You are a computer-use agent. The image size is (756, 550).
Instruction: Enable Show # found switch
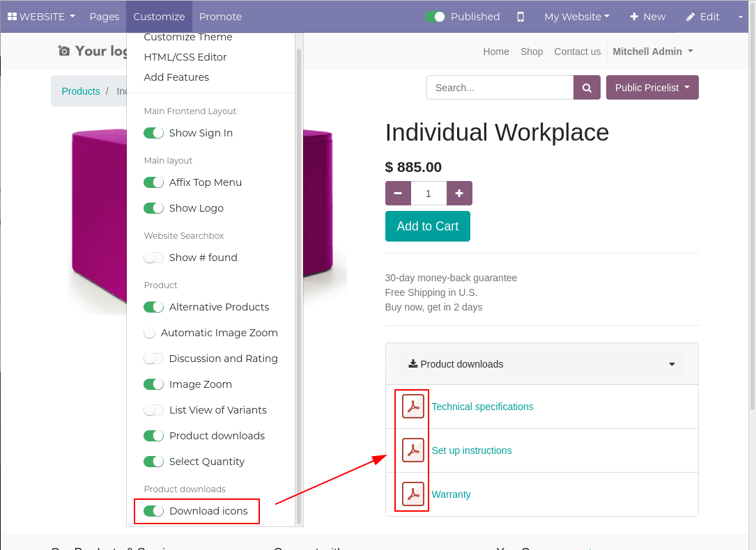tap(154, 258)
